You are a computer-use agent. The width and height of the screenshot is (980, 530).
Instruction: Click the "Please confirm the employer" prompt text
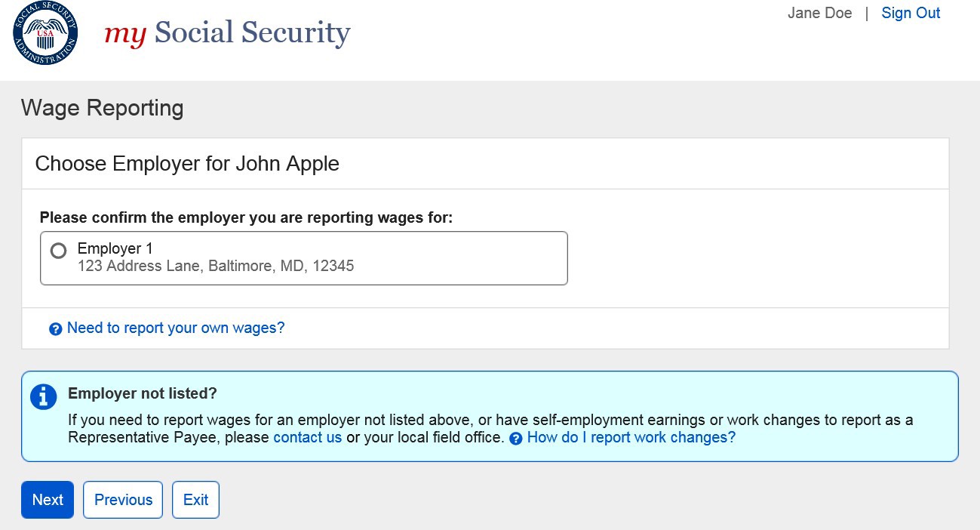246,218
